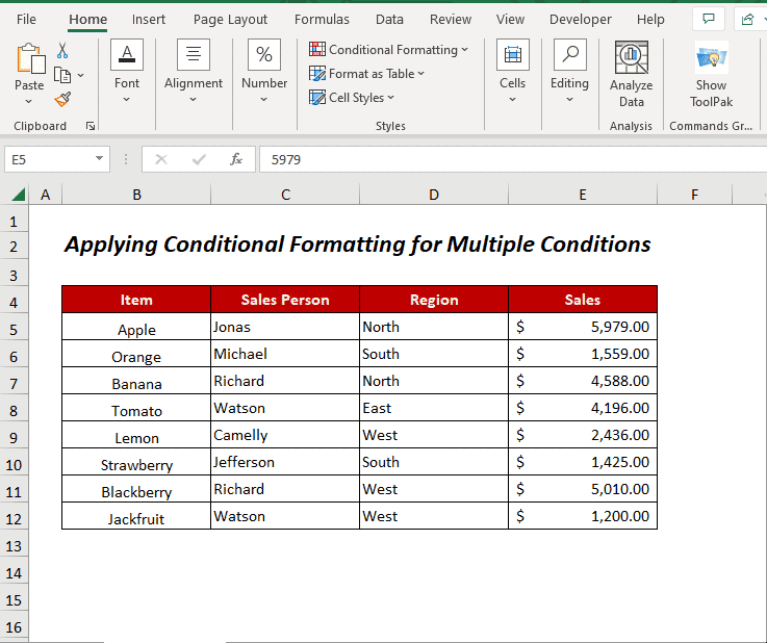Click the Share icon

747,19
